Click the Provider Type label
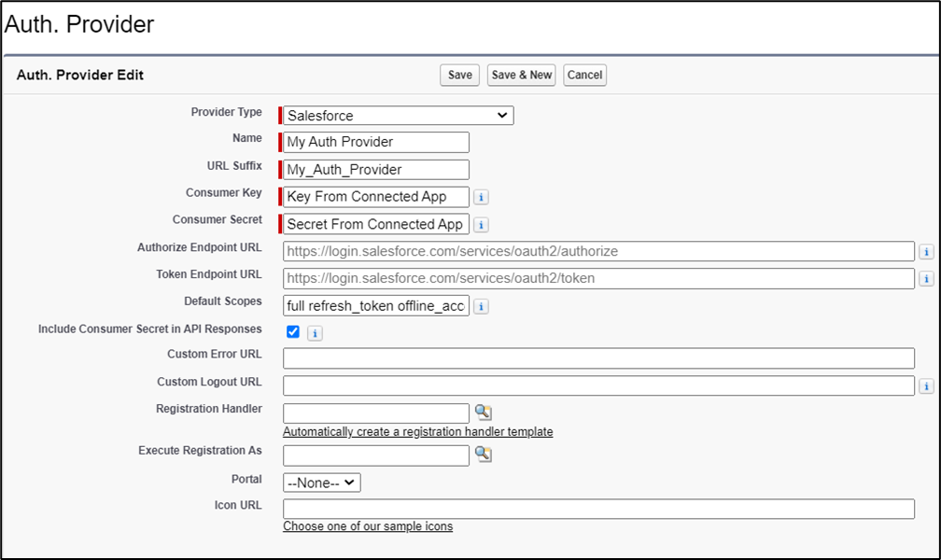This screenshot has width=941, height=560. [x=226, y=112]
